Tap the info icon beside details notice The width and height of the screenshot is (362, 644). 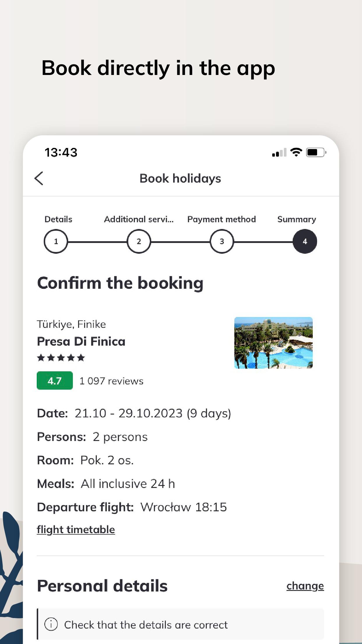click(51, 624)
